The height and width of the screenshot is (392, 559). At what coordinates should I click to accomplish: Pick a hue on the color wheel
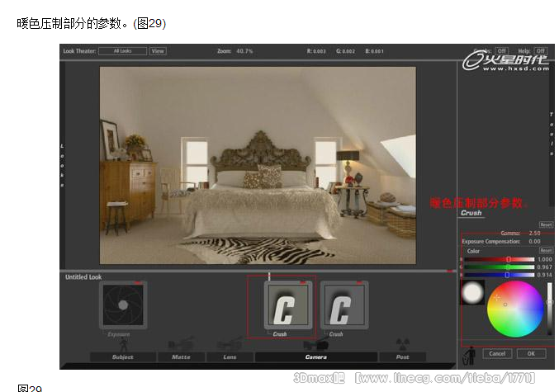click(515, 309)
